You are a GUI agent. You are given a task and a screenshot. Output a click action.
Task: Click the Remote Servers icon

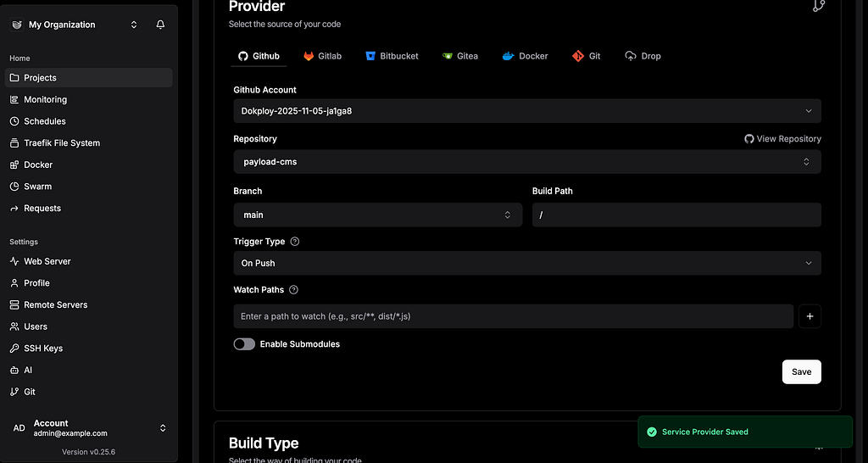pos(14,304)
